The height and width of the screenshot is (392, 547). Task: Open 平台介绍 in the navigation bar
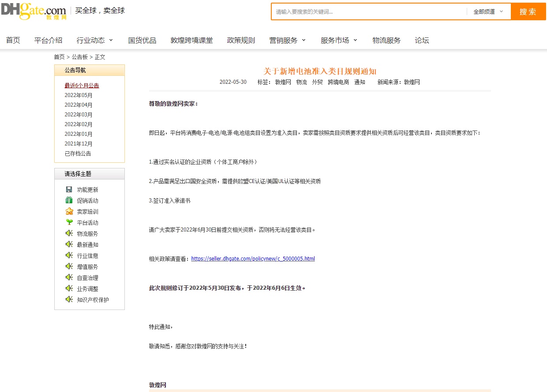49,41
